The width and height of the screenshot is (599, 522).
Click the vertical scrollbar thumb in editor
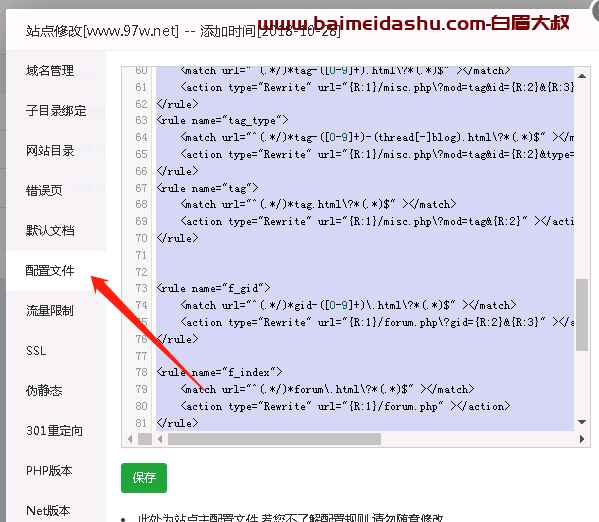click(582, 314)
